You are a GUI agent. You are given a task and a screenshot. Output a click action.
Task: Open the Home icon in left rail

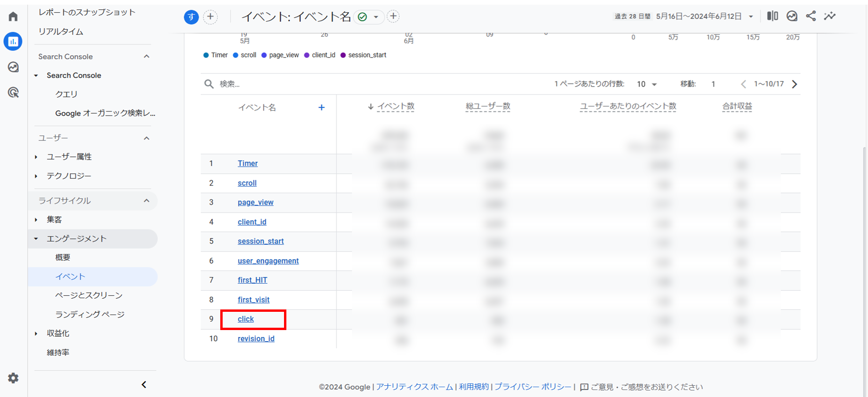(x=13, y=17)
